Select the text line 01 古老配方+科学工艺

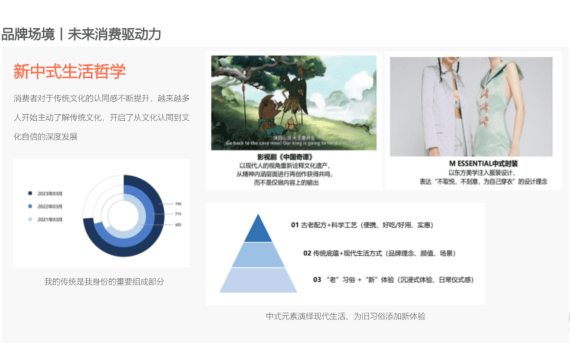pyautogui.click(x=362, y=225)
